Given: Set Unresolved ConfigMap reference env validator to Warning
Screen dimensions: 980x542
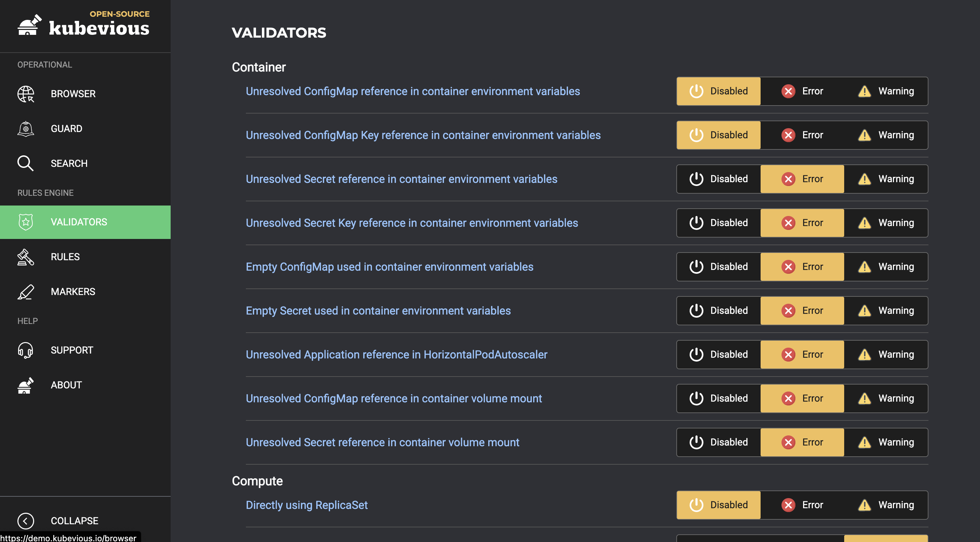Looking at the screenshot, I should [886, 91].
